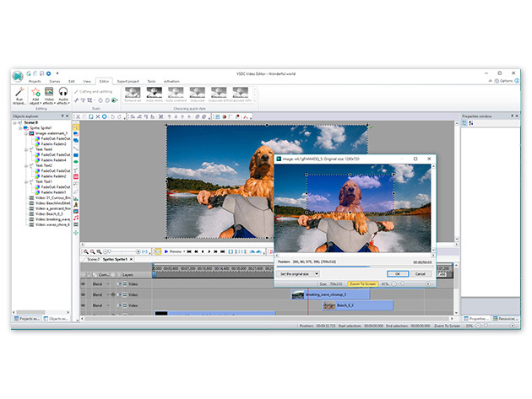
Task: Collapse the Text: Text1 tree node
Action: tap(26, 181)
